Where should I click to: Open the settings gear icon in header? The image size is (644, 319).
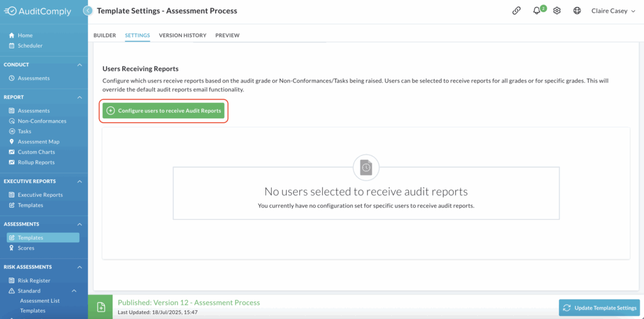click(557, 11)
